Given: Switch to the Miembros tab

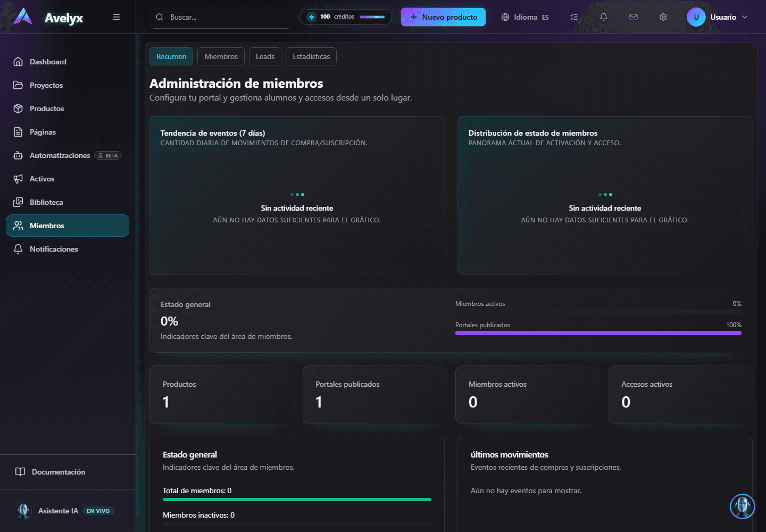Looking at the screenshot, I should tap(221, 56).
